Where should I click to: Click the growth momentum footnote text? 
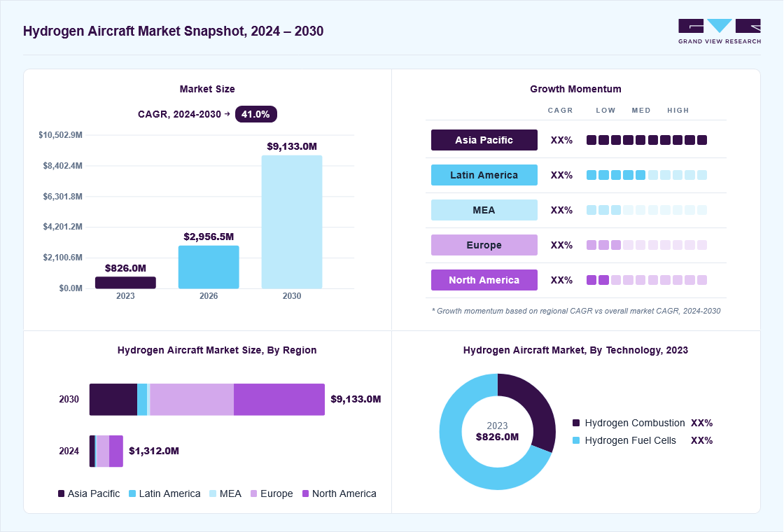[x=576, y=311]
